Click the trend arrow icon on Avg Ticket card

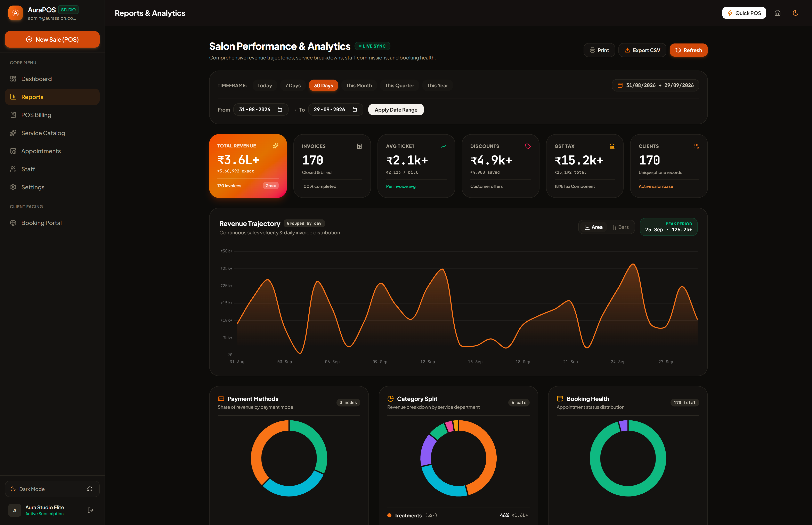(444, 146)
